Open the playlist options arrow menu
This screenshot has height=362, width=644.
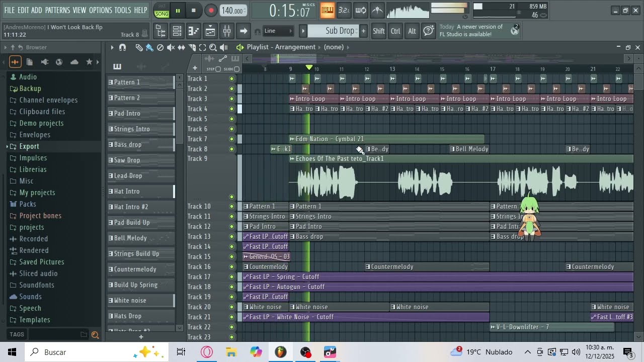pos(112,47)
